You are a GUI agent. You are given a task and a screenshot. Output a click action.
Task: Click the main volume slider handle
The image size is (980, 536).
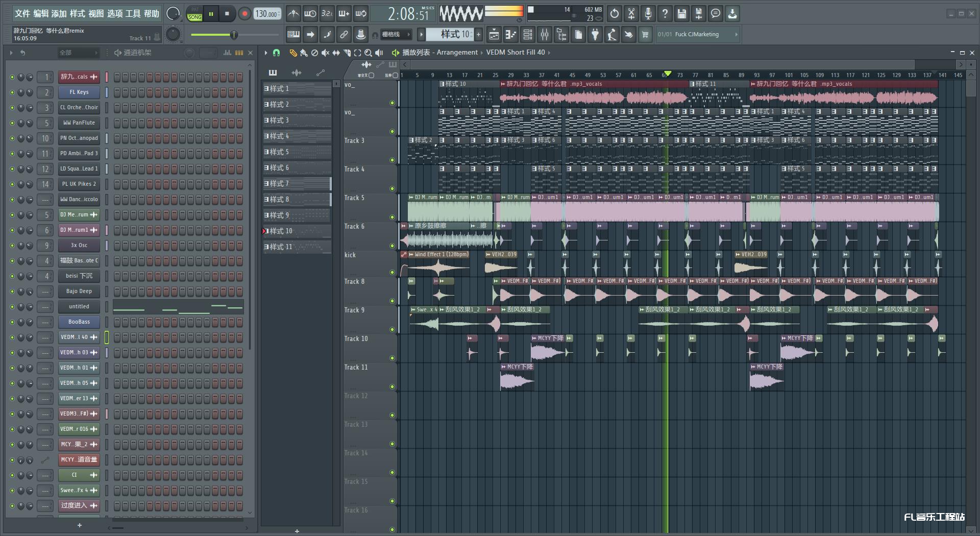pyautogui.click(x=234, y=35)
